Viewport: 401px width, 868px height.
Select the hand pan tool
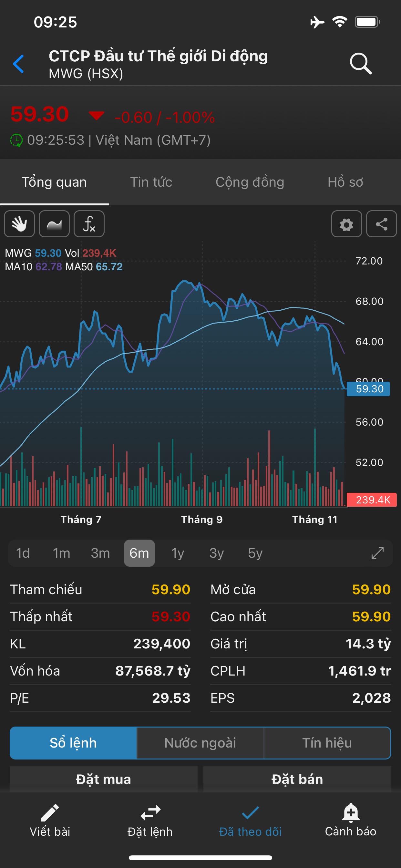[19, 224]
